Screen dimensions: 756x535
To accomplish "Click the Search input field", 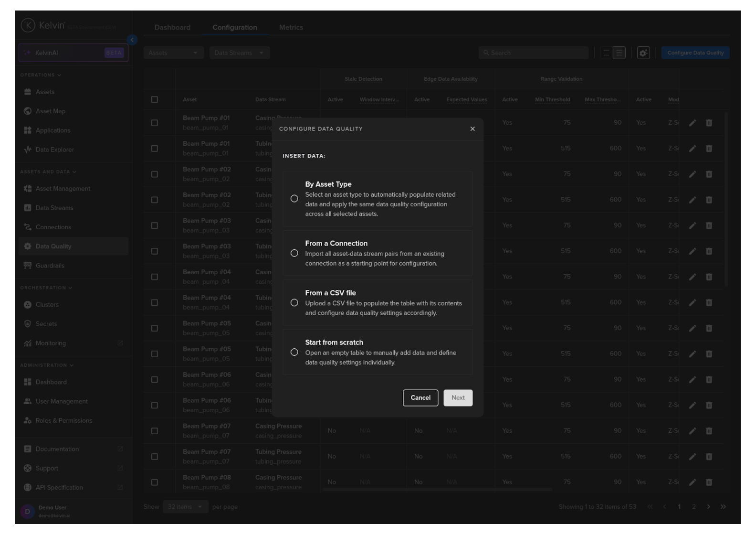I will tap(534, 53).
